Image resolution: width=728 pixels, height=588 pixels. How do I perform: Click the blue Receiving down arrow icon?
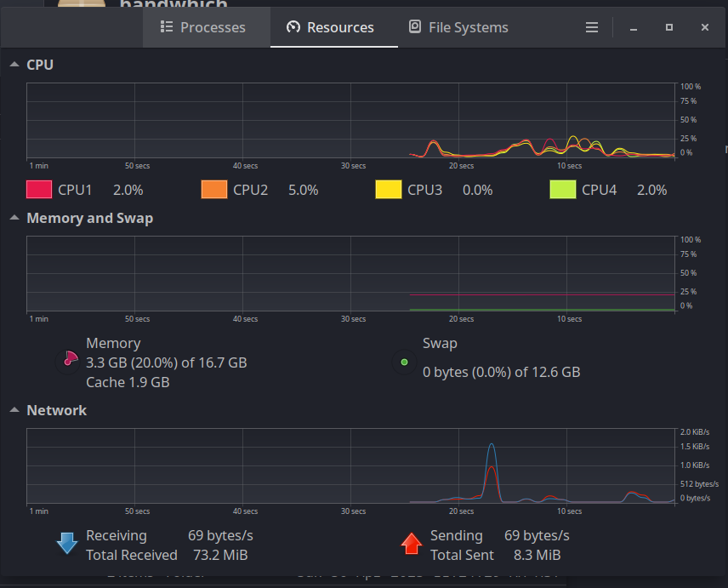tap(66, 543)
